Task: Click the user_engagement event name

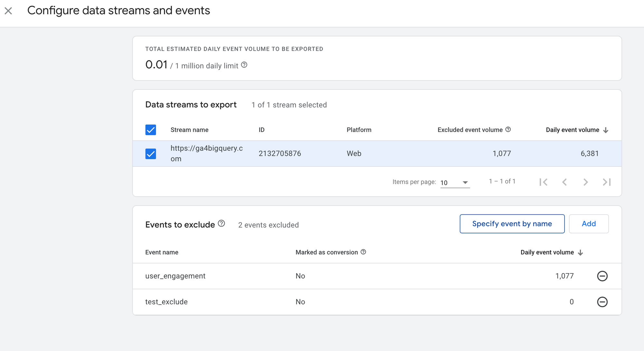Action: [x=175, y=276]
